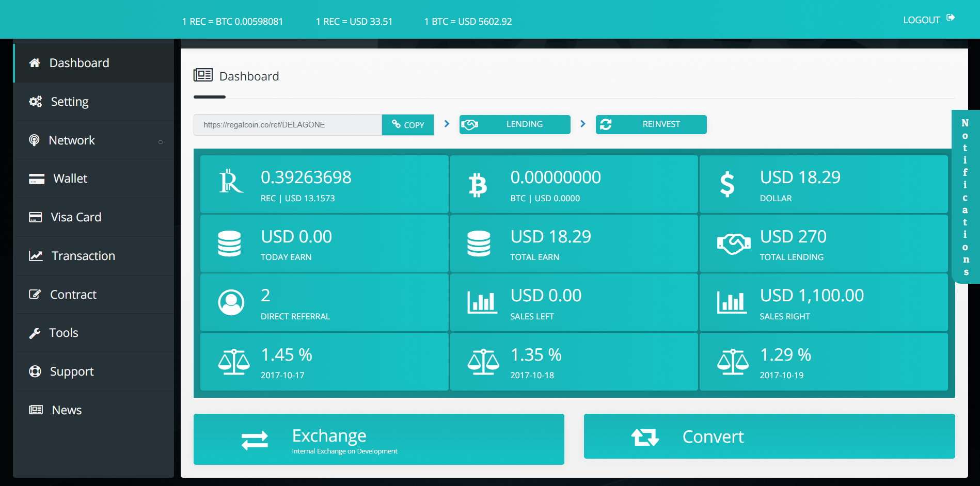The height and width of the screenshot is (486, 980).
Task: Select the 1.29 % interest value
Action: pyautogui.click(x=785, y=355)
